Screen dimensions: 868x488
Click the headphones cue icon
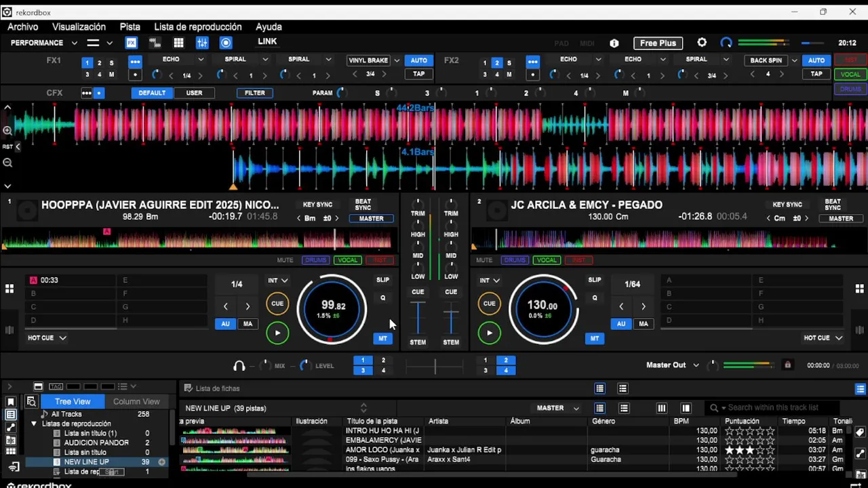click(x=239, y=366)
